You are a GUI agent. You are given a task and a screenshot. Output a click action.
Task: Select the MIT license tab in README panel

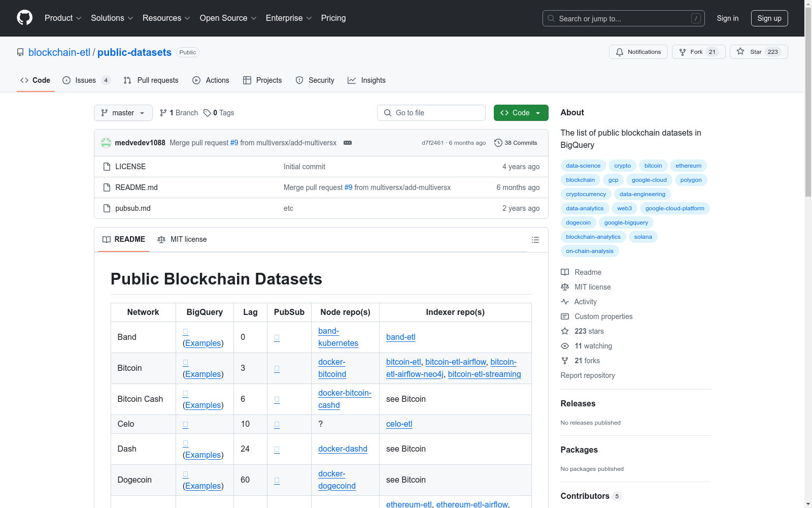(x=182, y=239)
